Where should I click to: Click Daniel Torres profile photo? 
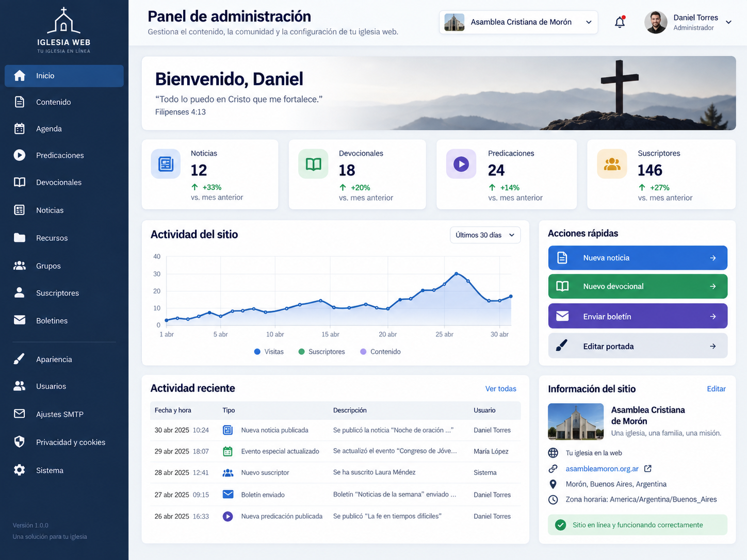pyautogui.click(x=656, y=22)
